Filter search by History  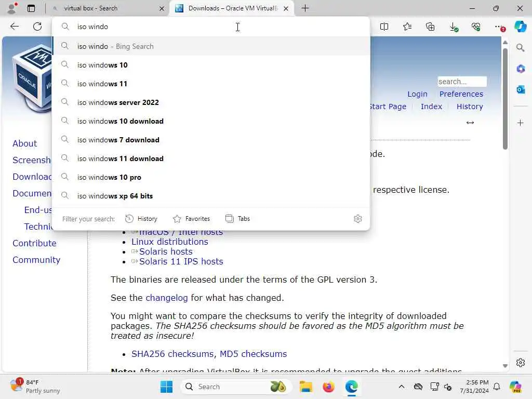[141, 219]
